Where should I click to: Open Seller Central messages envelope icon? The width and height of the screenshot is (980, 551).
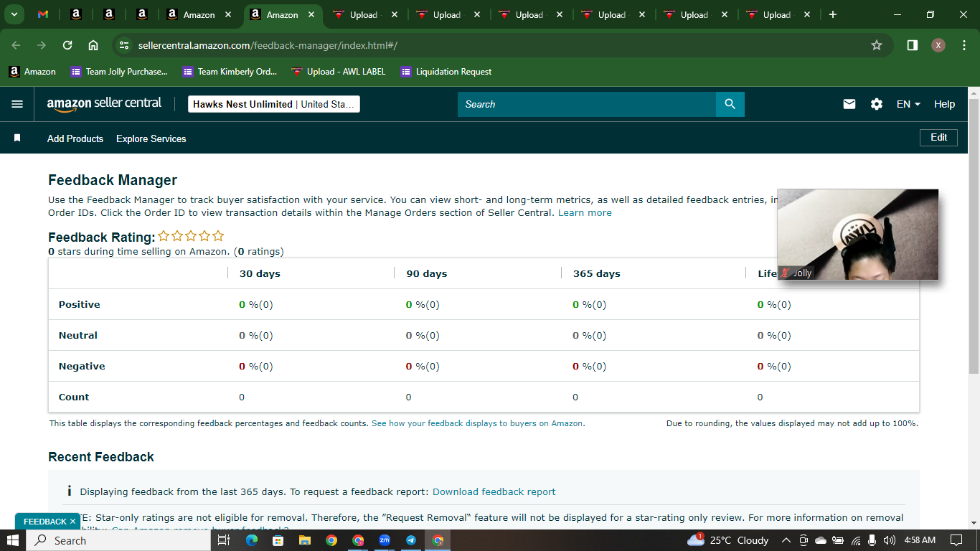[849, 104]
